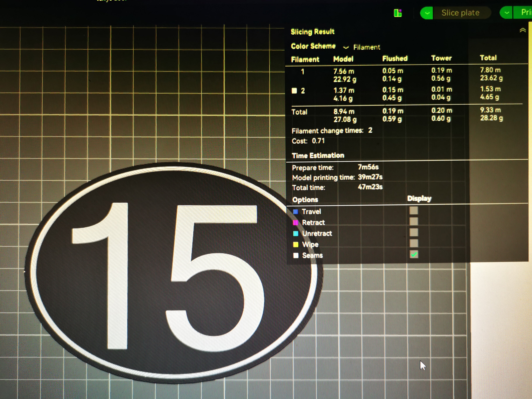Click the blue Travel legend icon
The image size is (532, 399).
[x=296, y=212]
